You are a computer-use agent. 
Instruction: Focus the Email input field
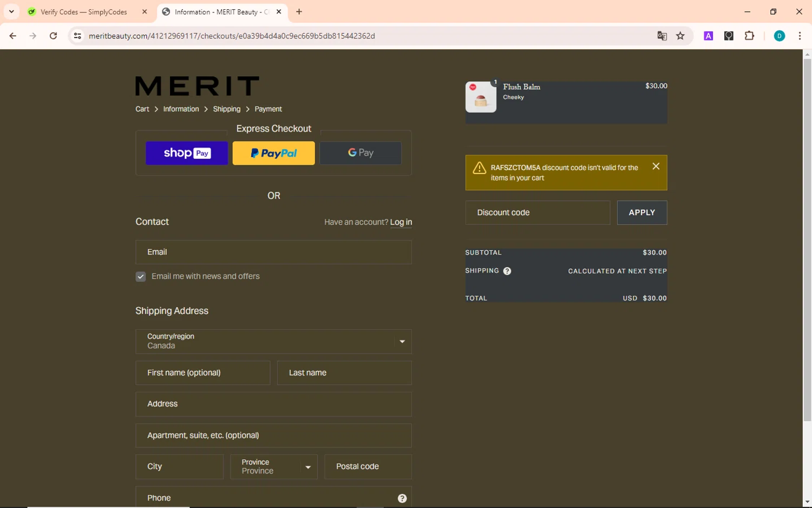(273, 252)
